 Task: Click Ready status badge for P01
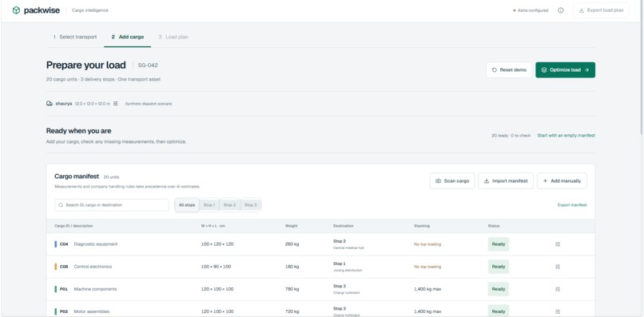499,289
